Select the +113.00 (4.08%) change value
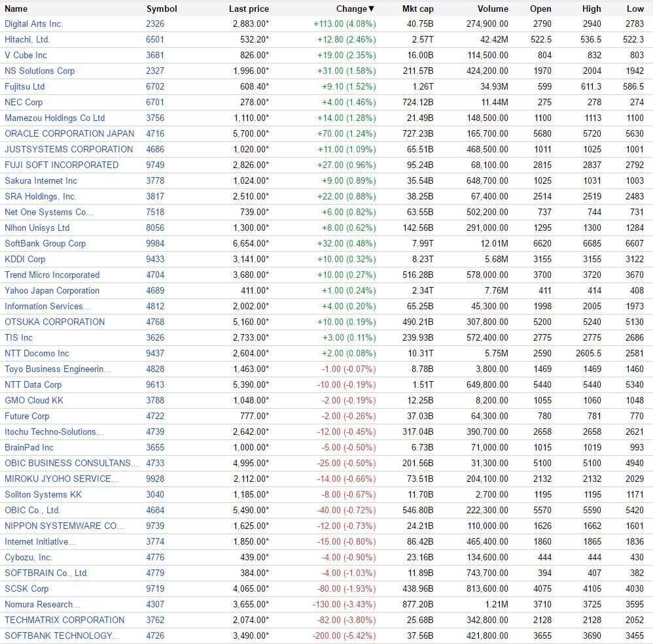The height and width of the screenshot is (644, 653). [x=345, y=24]
